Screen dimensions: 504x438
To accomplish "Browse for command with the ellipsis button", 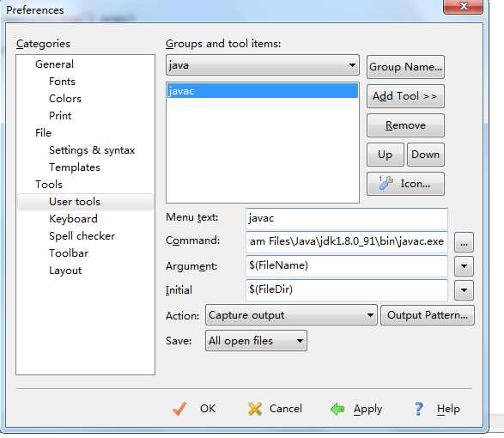I will pos(464,242).
